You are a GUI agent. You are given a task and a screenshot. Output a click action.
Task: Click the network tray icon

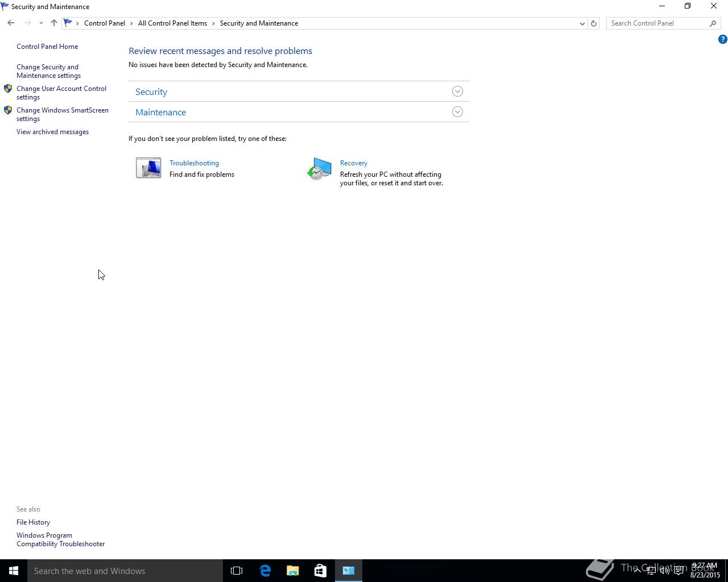651,571
